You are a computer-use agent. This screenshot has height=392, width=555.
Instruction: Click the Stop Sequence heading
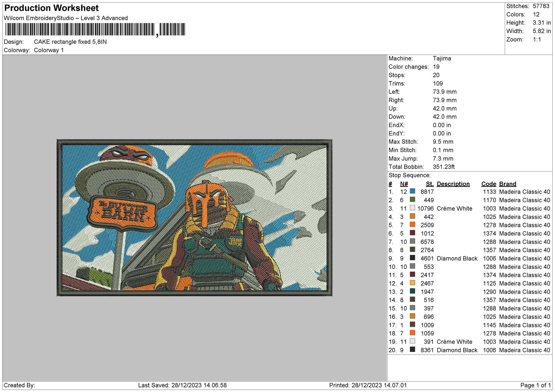410,175
